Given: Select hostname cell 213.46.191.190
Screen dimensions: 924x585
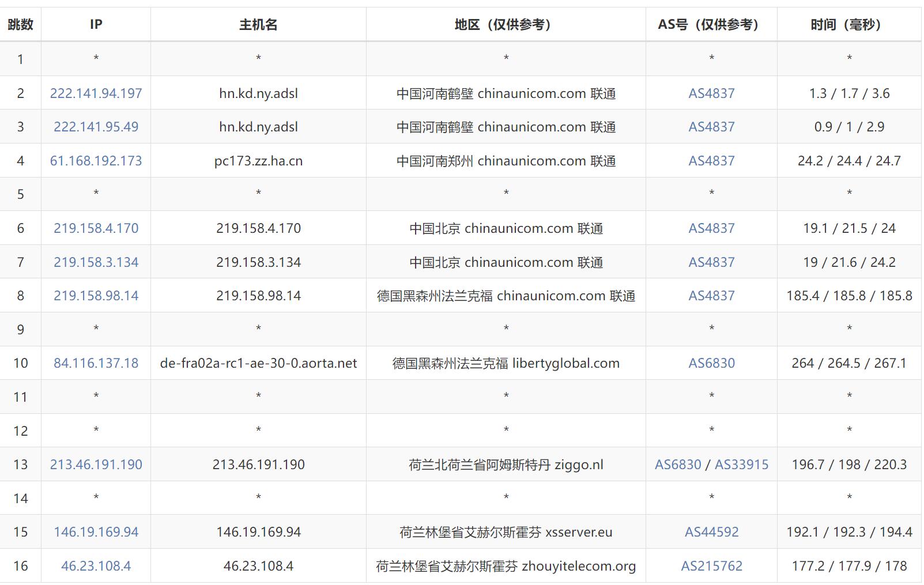Looking at the screenshot, I should [258, 465].
